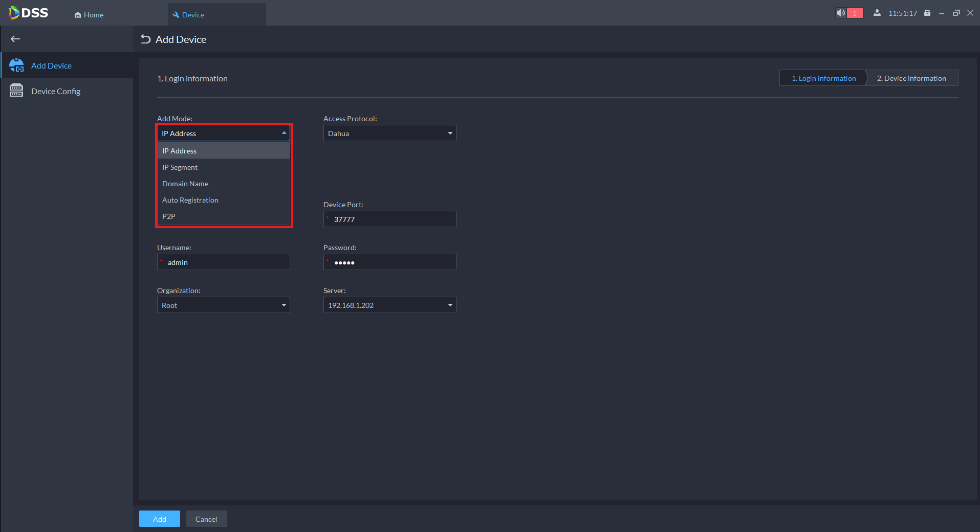Click the DSS logo icon
The height and width of the screenshot is (532, 980).
(14, 13)
